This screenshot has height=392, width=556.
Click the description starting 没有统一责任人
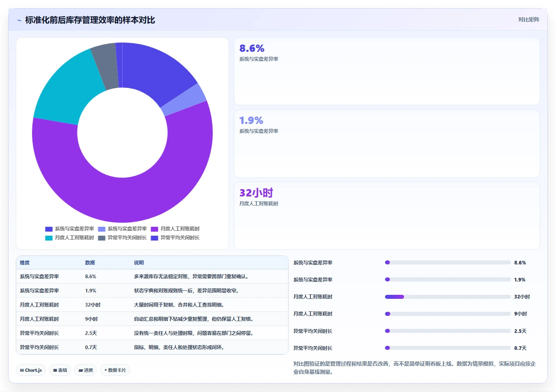coord(194,333)
